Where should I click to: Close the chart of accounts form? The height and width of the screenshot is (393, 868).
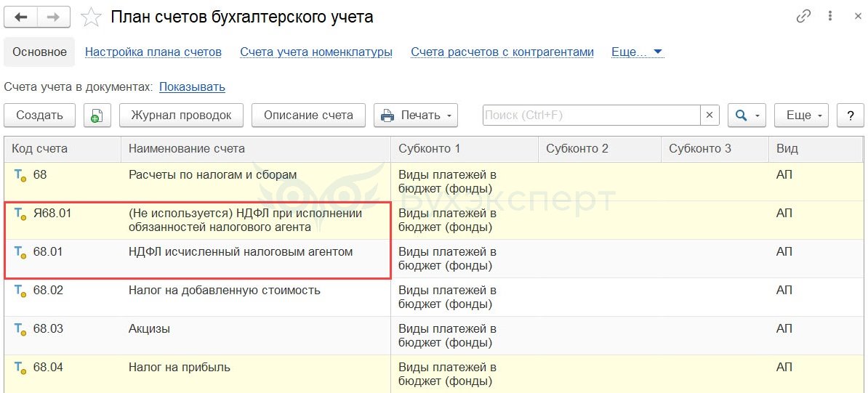click(x=857, y=17)
